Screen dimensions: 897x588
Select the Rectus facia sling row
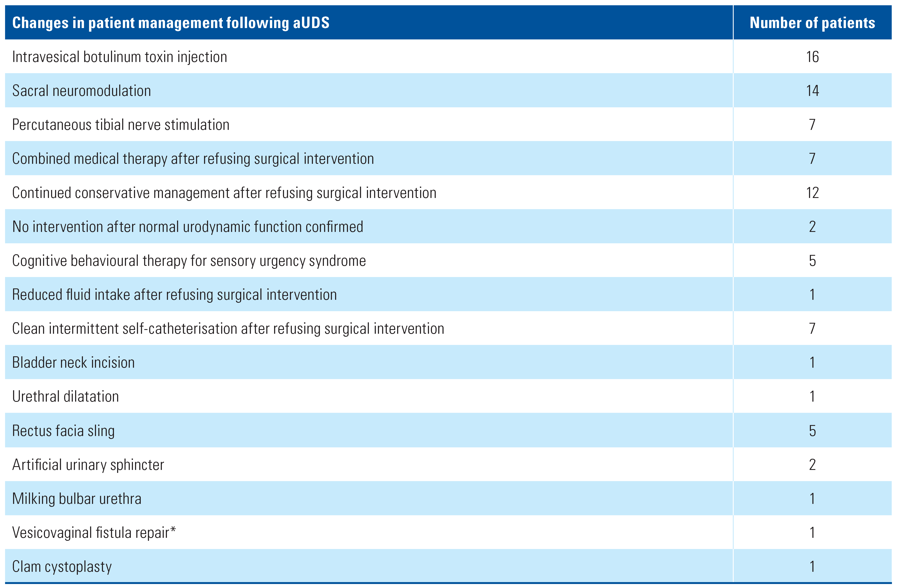tap(63, 431)
